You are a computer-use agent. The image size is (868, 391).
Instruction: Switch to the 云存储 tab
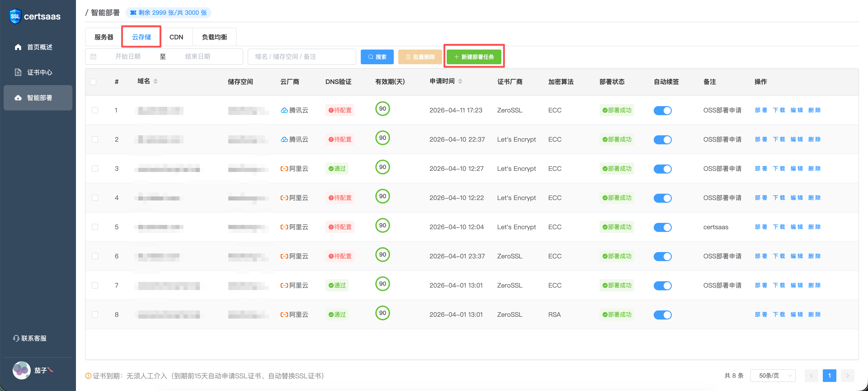[141, 37]
